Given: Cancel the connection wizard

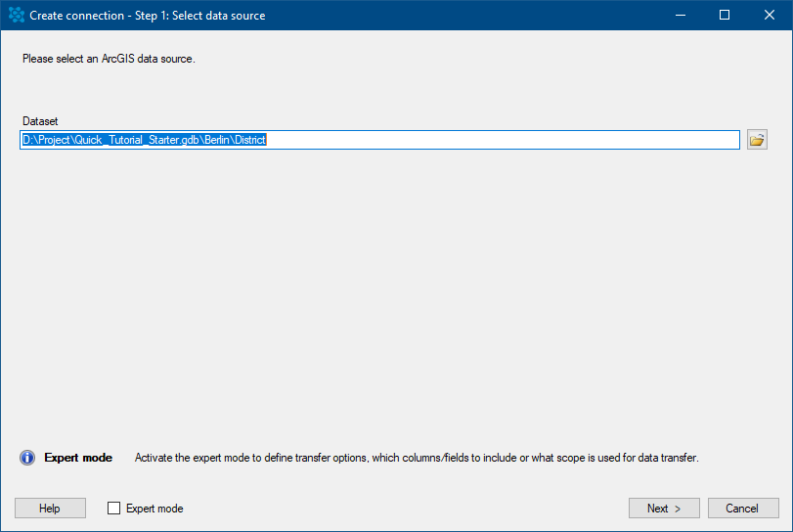Looking at the screenshot, I should point(743,509).
